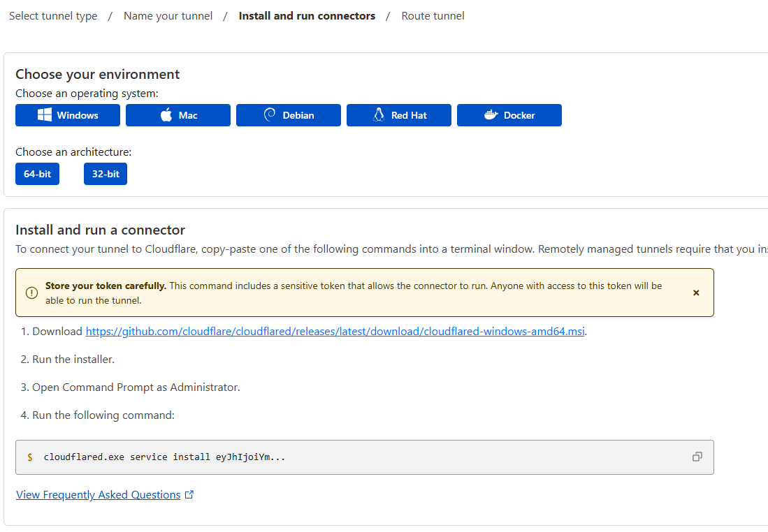Choose Mac as the operating system
The width and height of the screenshot is (768, 532).
pyautogui.click(x=177, y=115)
